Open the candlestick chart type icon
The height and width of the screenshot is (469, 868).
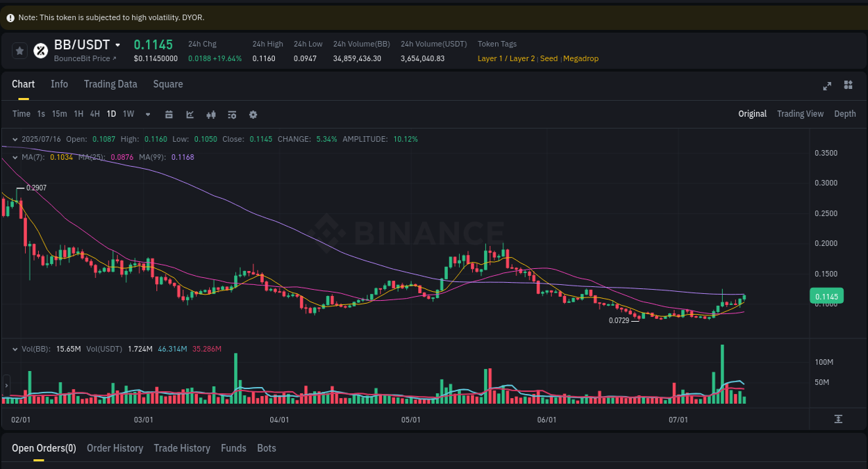211,114
